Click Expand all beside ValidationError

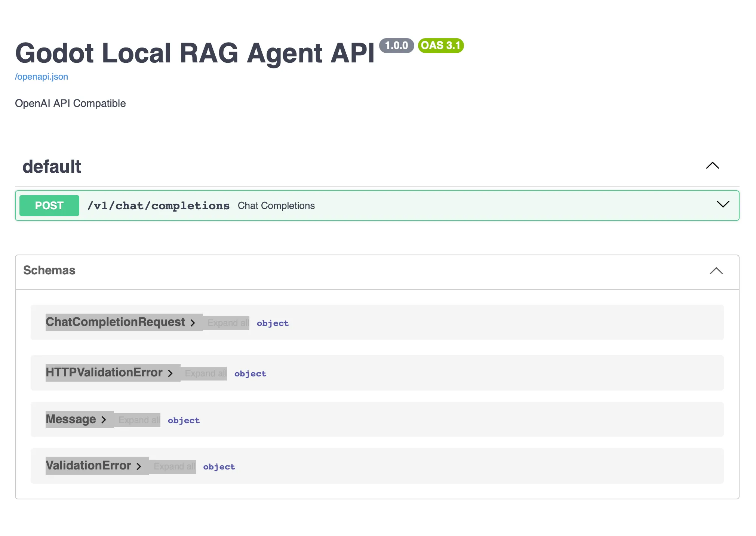[175, 466]
